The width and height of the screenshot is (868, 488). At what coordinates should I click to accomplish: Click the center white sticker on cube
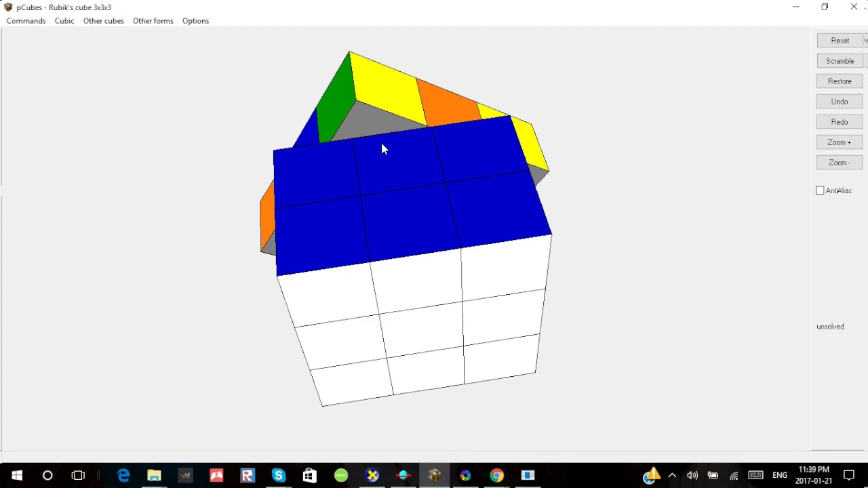[x=420, y=330]
